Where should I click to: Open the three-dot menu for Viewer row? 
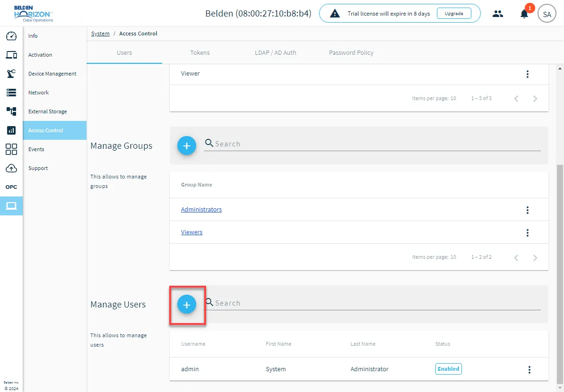click(527, 74)
